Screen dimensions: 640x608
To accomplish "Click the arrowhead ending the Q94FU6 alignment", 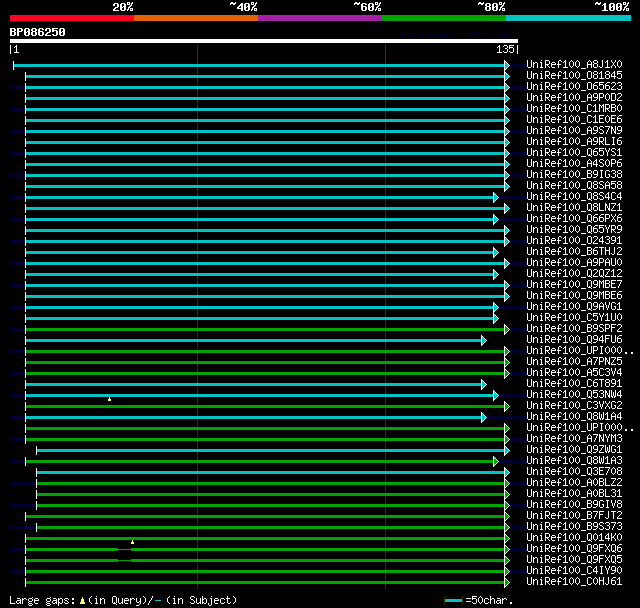I will tap(484, 340).
